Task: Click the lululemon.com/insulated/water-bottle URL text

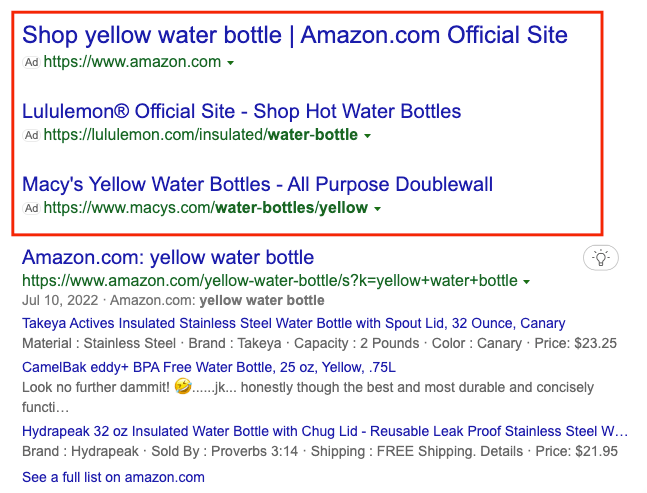Action: tap(200, 135)
